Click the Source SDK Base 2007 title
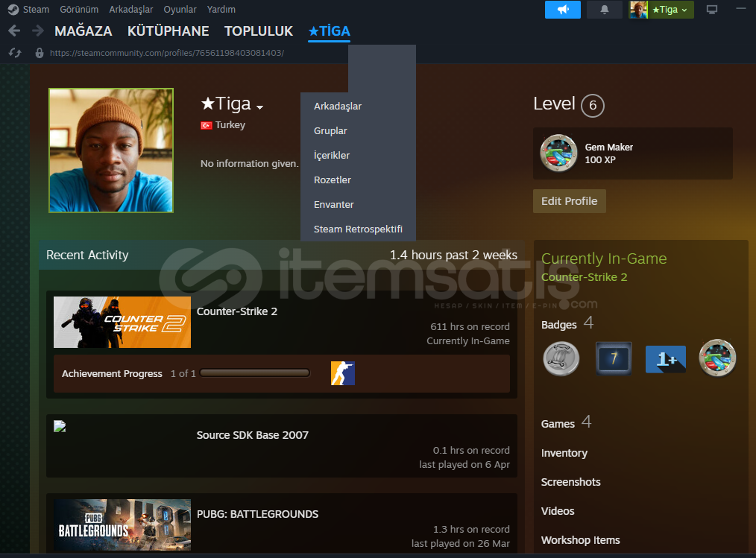This screenshot has height=558, width=756. point(253,435)
